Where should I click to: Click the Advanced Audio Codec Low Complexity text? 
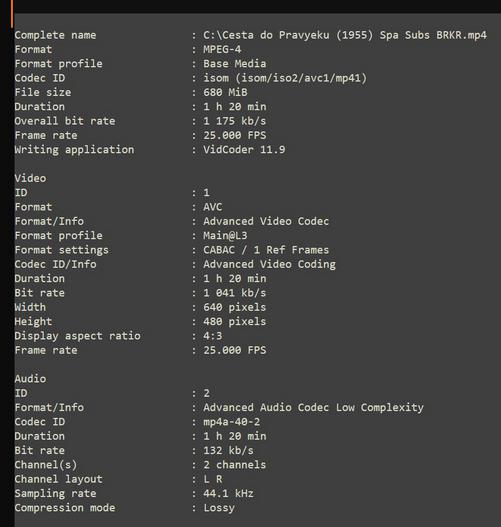tap(314, 408)
